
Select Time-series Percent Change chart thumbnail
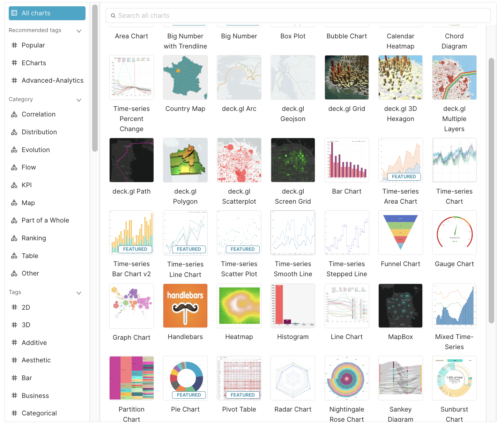point(132,77)
